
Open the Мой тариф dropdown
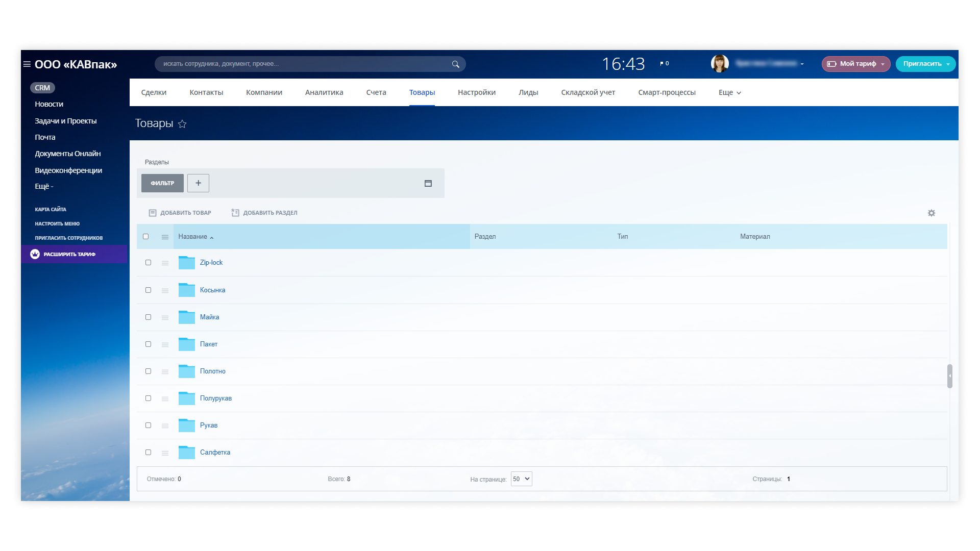tap(856, 64)
